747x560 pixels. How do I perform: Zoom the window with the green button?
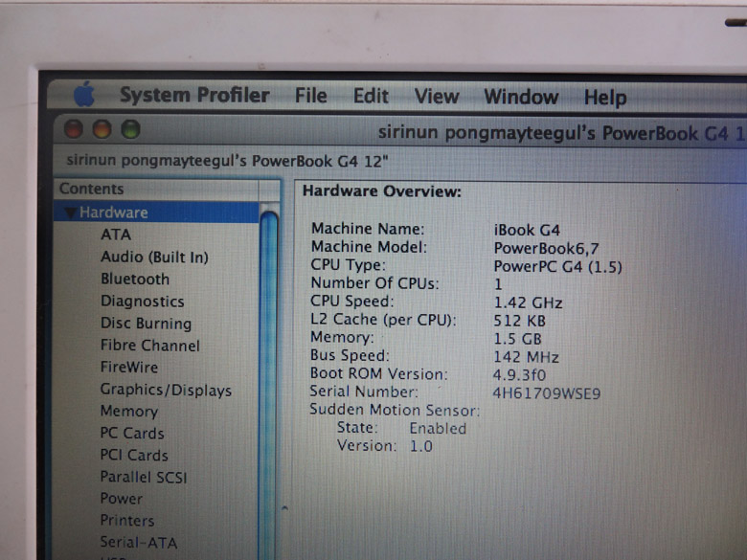pyautogui.click(x=130, y=129)
